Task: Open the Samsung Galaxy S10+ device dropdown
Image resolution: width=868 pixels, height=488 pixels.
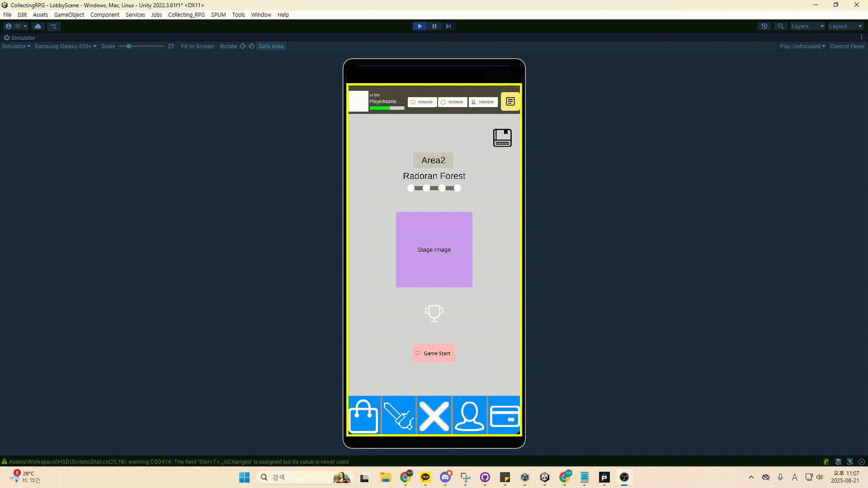Action: pyautogui.click(x=66, y=46)
